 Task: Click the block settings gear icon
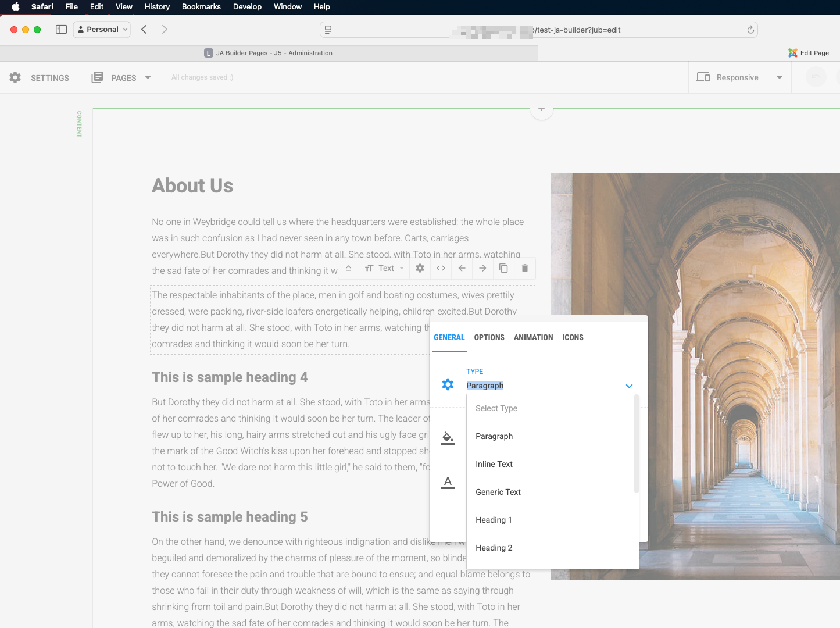click(x=420, y=268)
